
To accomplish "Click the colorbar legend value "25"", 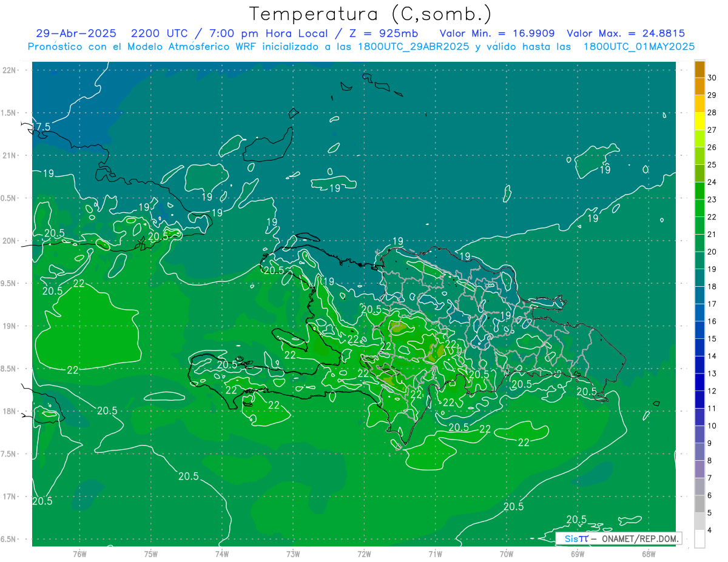I will 712,165.
